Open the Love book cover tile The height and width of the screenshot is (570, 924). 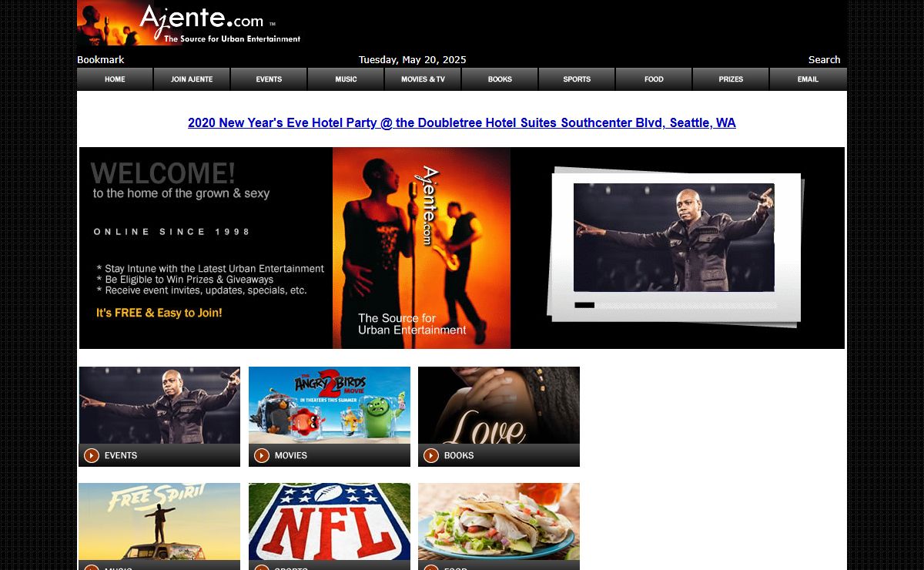(x=499, y=405)
